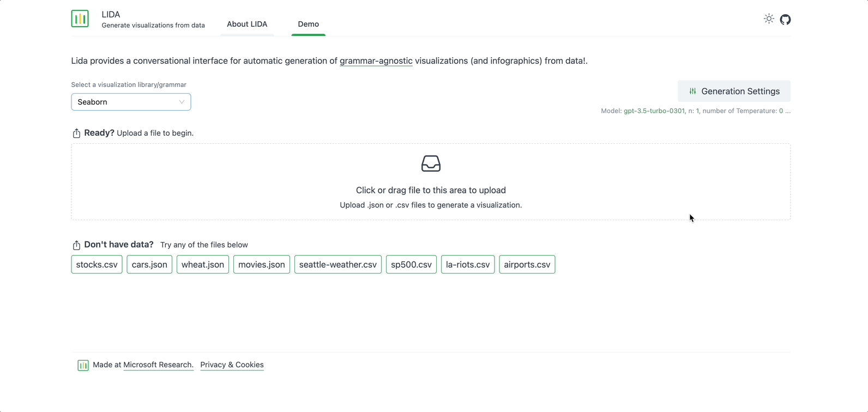The width and height of the screenshot is (868, 412).
Task: Choose the cars.json sample dataset
Action: click(149, 264)
